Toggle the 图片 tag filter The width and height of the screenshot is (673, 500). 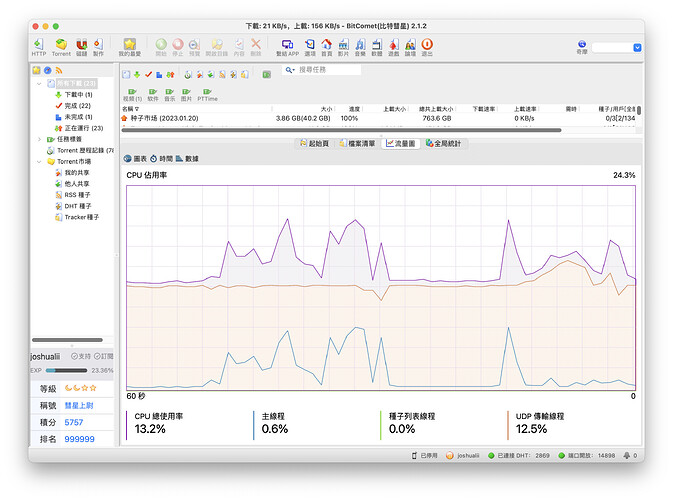[186, 95]
